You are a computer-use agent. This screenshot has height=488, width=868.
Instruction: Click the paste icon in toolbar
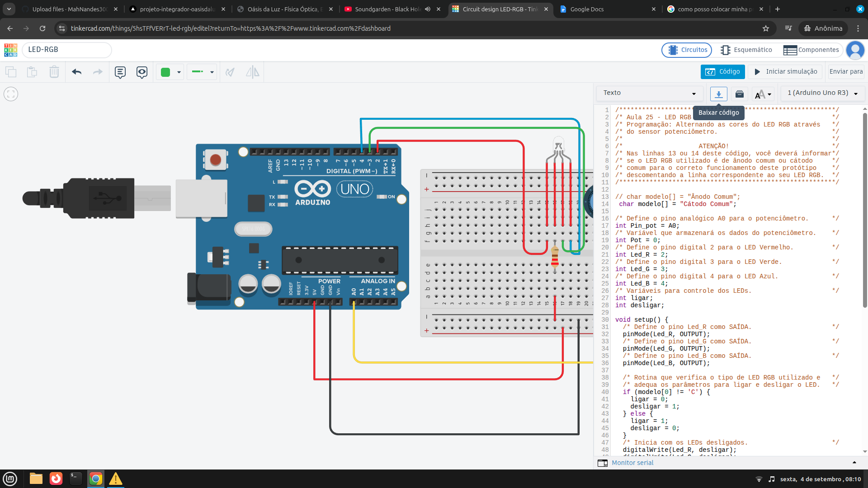click(32, 72)
